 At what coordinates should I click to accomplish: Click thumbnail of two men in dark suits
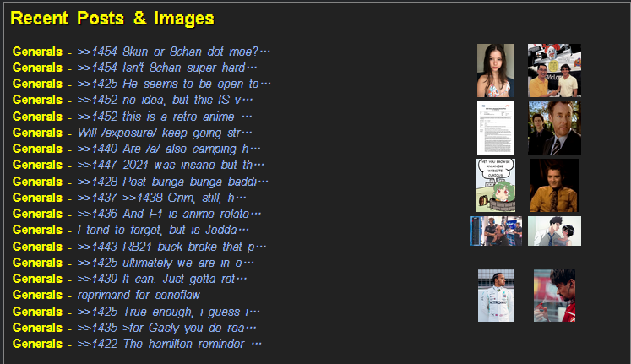[554, 128]
